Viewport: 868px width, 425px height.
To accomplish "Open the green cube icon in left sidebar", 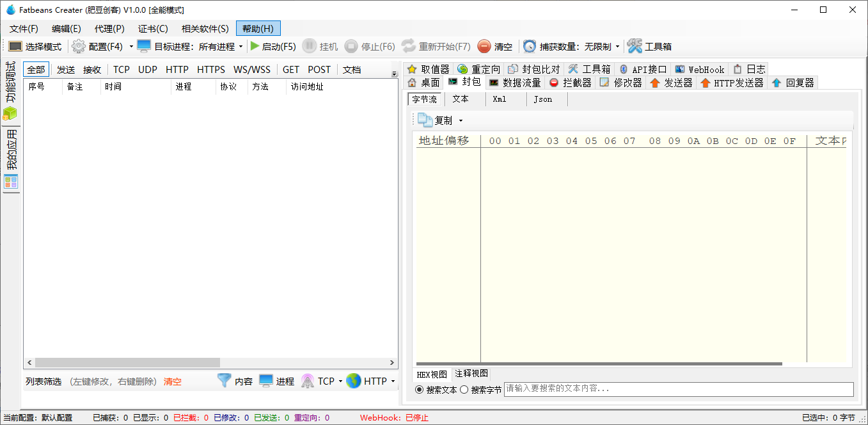I will [x=10, y=114].
